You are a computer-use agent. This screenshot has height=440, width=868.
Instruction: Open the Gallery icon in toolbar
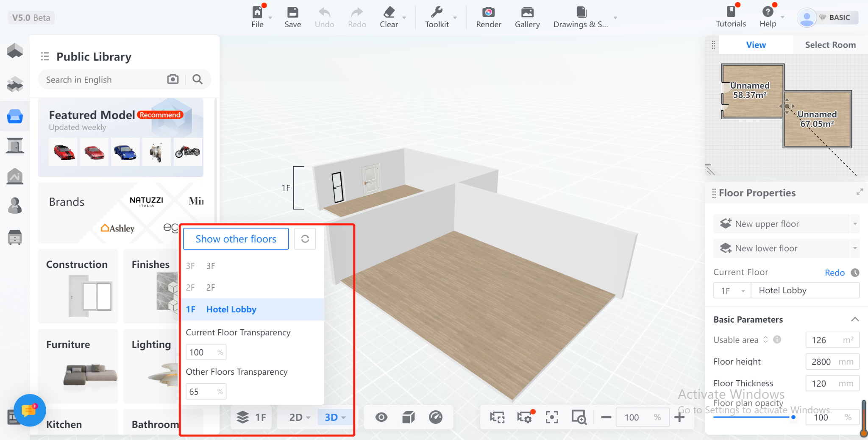click(527, 12)
